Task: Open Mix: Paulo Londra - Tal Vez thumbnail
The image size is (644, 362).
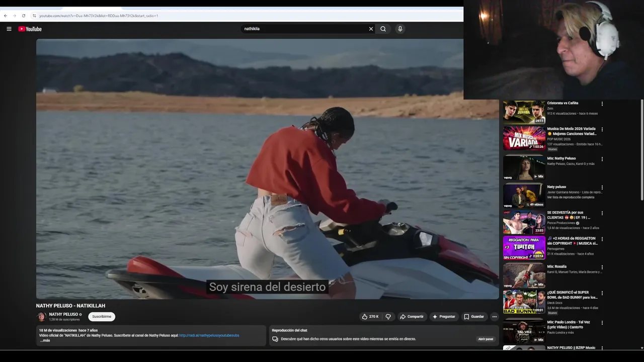Action: point(524,331)
